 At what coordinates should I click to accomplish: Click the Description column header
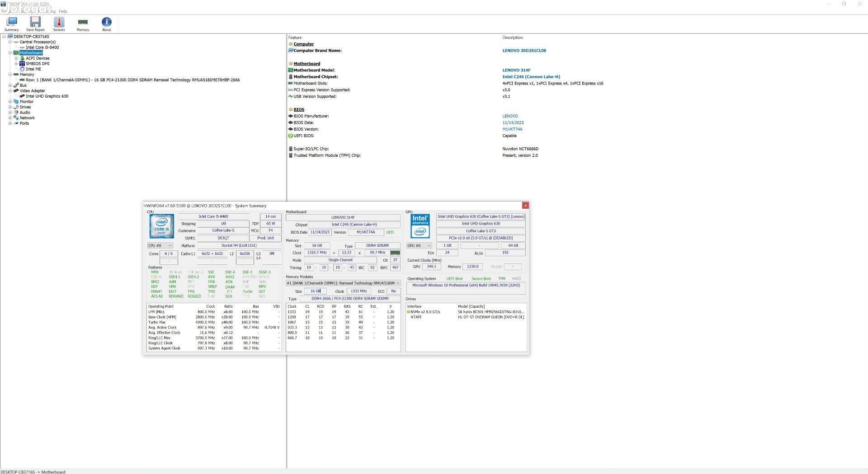pos(512,38)
